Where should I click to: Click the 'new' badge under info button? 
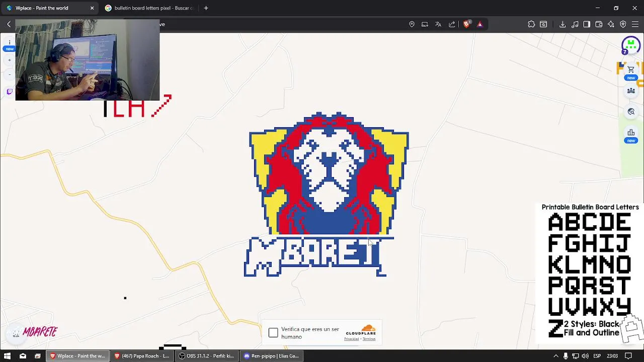tap(9, 49)
